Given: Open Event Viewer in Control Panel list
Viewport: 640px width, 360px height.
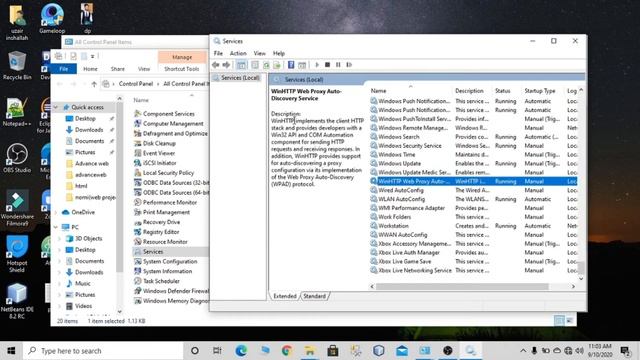Looking at the screenshot, I should pos(159,153).
